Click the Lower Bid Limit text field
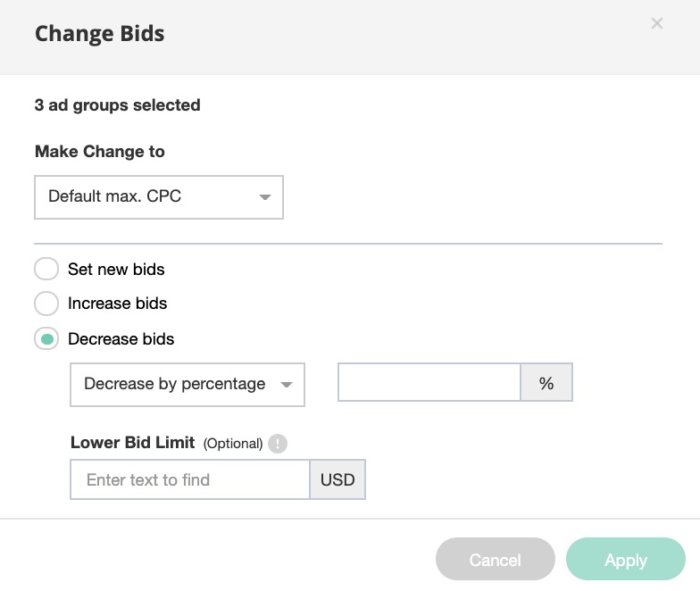Viewport: 700px width, 591px height. click(189, 480)
